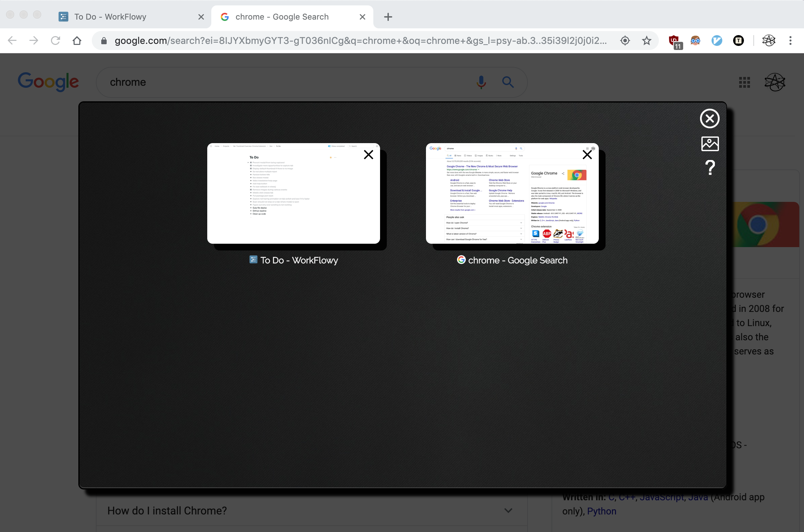804x532 pixels.
Task: Click the address bar URL field
Action: (359, 41)
